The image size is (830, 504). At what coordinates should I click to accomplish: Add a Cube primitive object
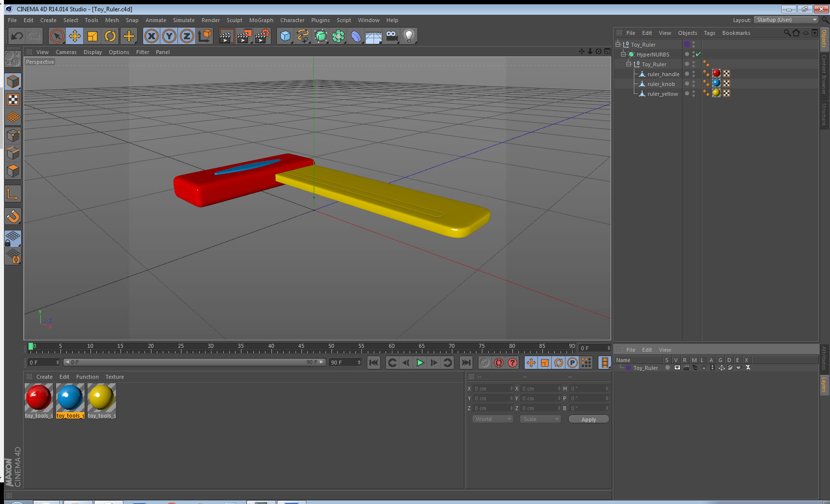[285, 36]
